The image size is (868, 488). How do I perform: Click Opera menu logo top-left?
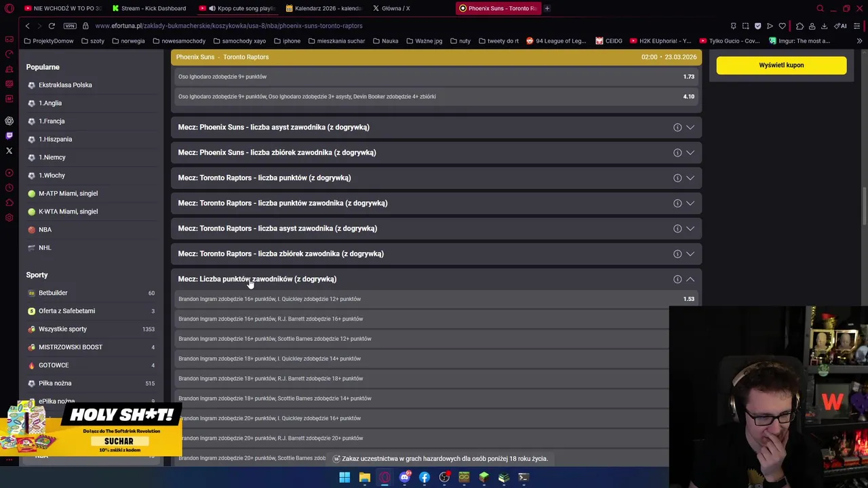click(x=9, y=8)
